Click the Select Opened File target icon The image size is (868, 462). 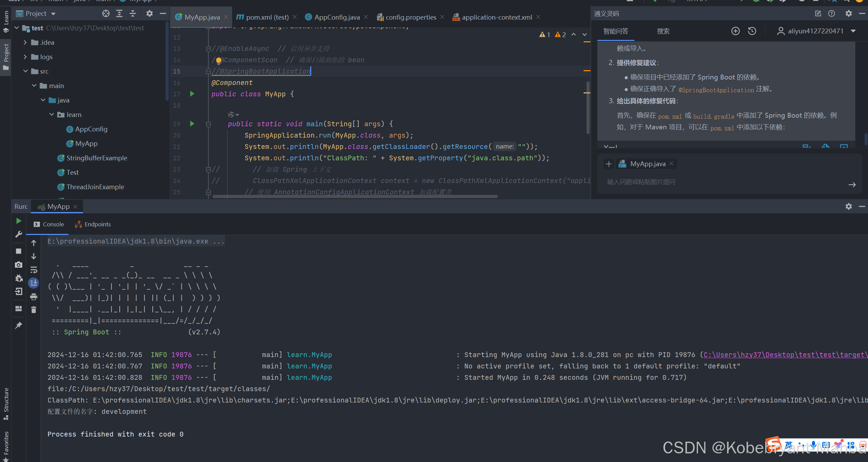(106, 13)
